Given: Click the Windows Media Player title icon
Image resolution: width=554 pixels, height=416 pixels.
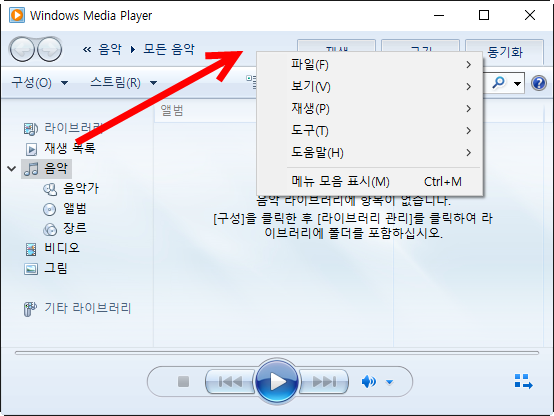Looking at the screenshot, I should [17, 15].
